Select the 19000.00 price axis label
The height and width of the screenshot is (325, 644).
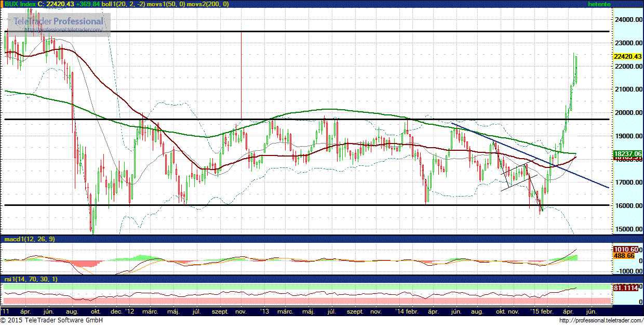click(x=627, y=136)
